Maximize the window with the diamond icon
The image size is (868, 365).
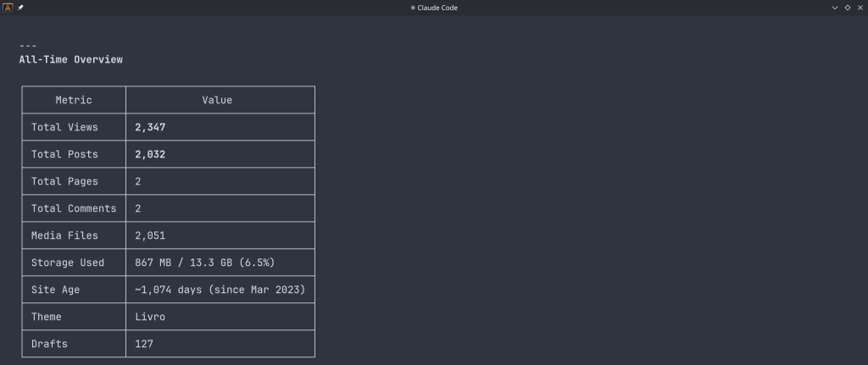pyautogui.click(x=847, y=7)
